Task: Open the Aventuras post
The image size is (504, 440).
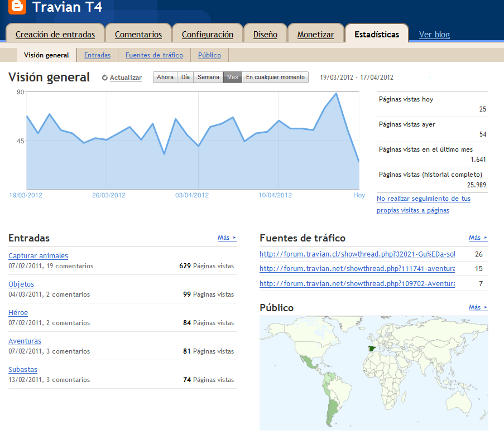Action: (25, 341)
